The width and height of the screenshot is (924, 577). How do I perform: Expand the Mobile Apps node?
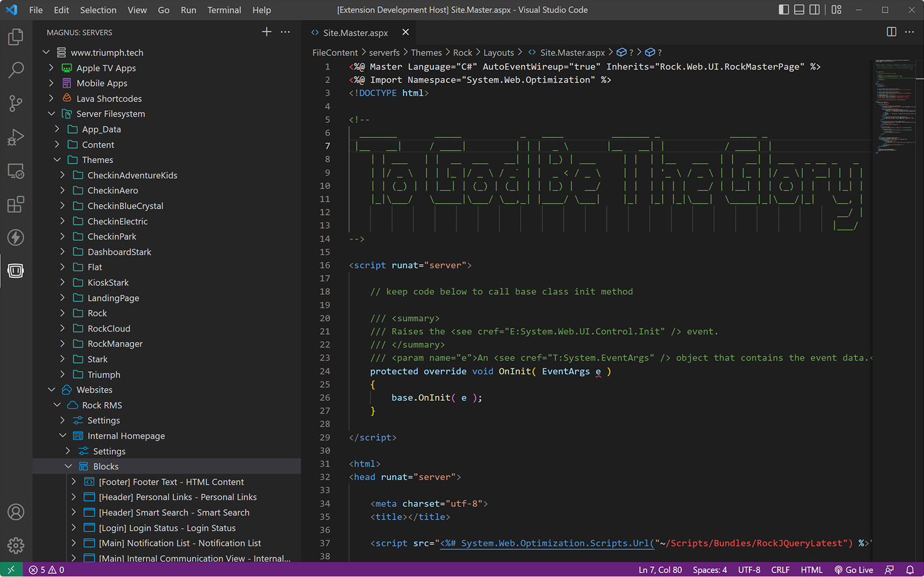51,83
